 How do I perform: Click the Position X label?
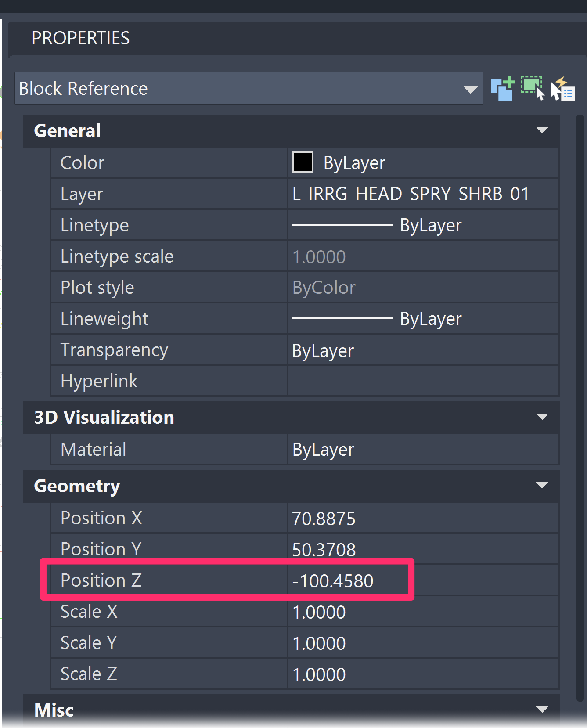[101, 518]
